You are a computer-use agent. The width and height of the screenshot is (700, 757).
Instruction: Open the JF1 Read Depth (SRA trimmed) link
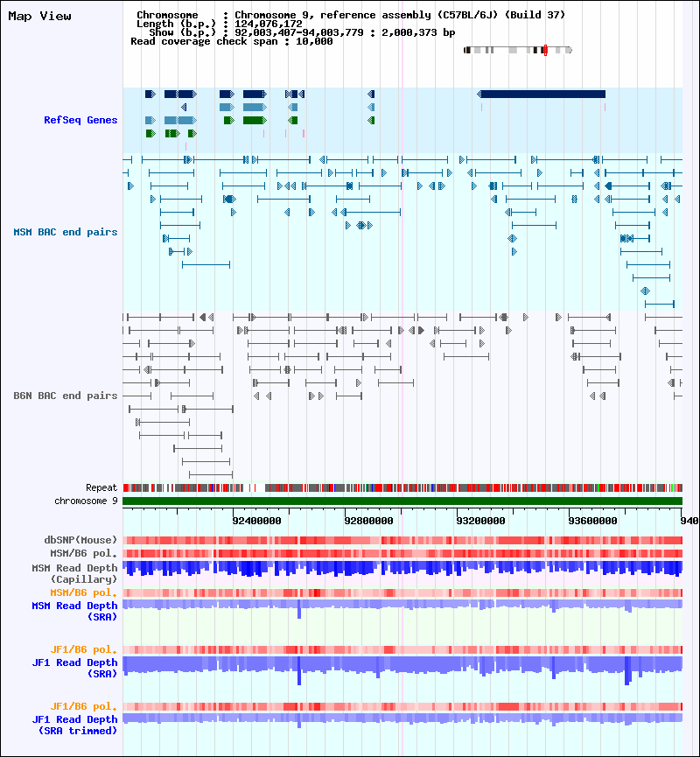click(x=75, y=725)
